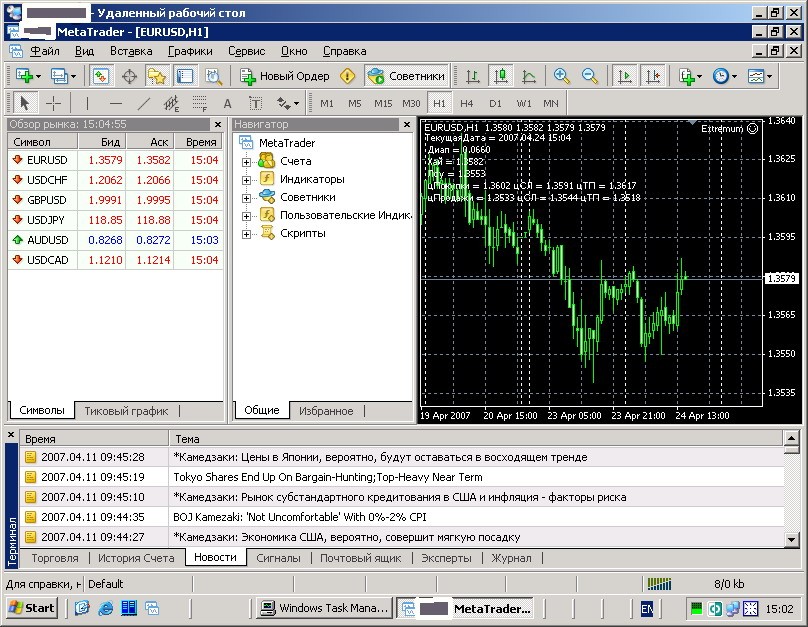The width and height of the screenshot is (808, 627).
Task: Expand the Скрипты node in Navigator
Action: click(246, 234)
